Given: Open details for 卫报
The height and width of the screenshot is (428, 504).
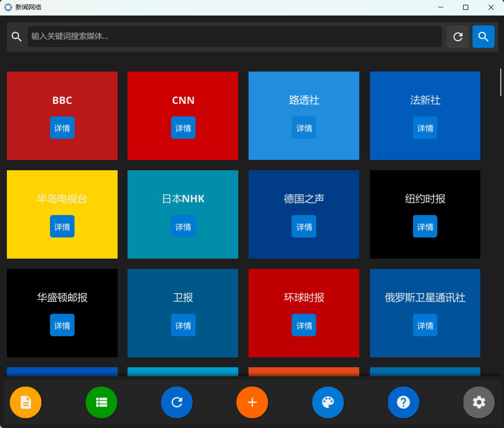Looking at the screenshot, I should [x=183, y=325].
